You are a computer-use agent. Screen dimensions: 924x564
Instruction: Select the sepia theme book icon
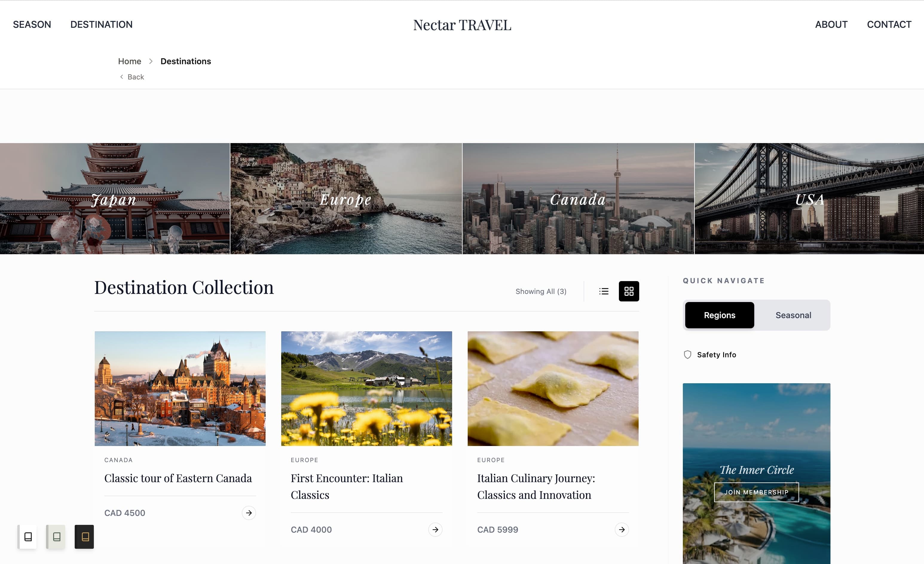tap(56, 537)
